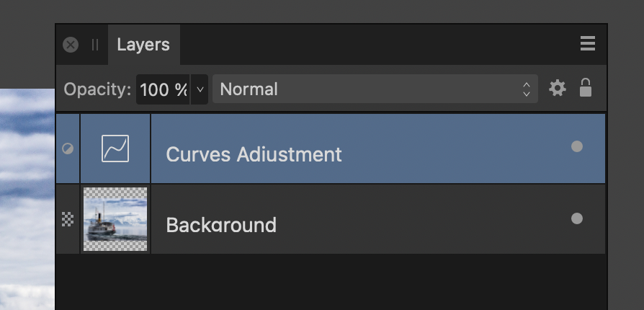This screenshot has height=310, width=644.
Task: Select the Background layer name
Action: coord(221,225)
